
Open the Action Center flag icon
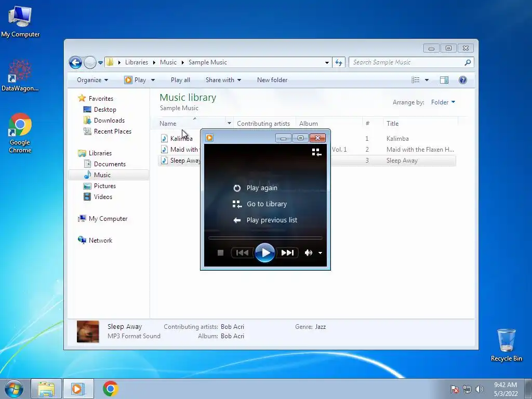click(454, 389)
